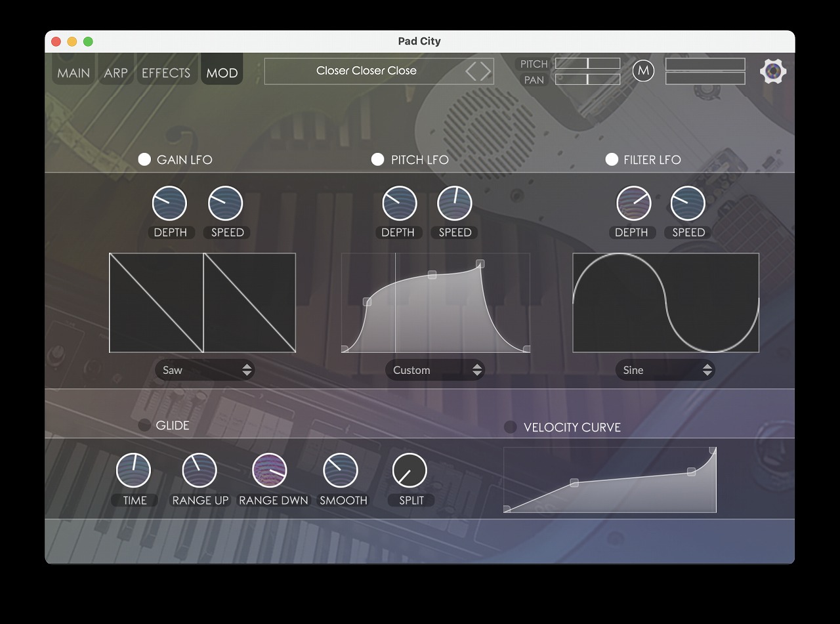Switch to the EFFECTS tab

pos(166,73)
